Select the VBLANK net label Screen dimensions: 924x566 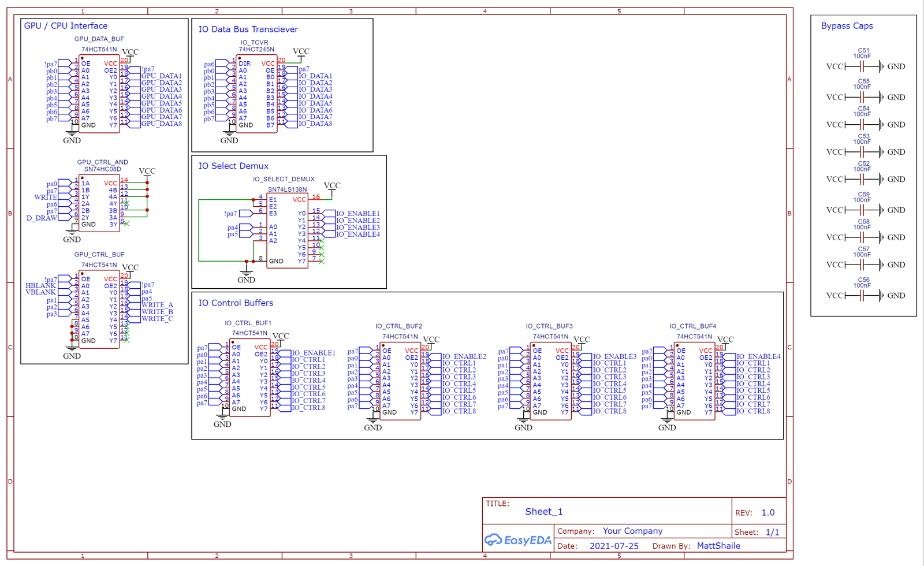point(40,292)
